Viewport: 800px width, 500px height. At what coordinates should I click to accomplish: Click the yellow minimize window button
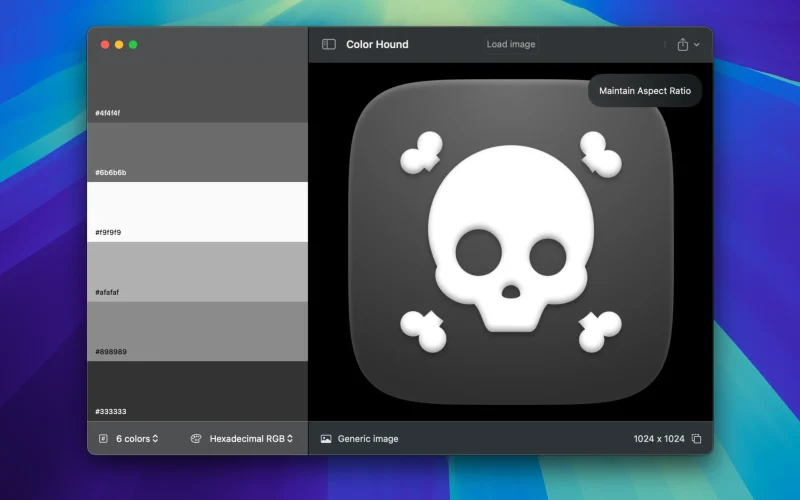[119, 45]
